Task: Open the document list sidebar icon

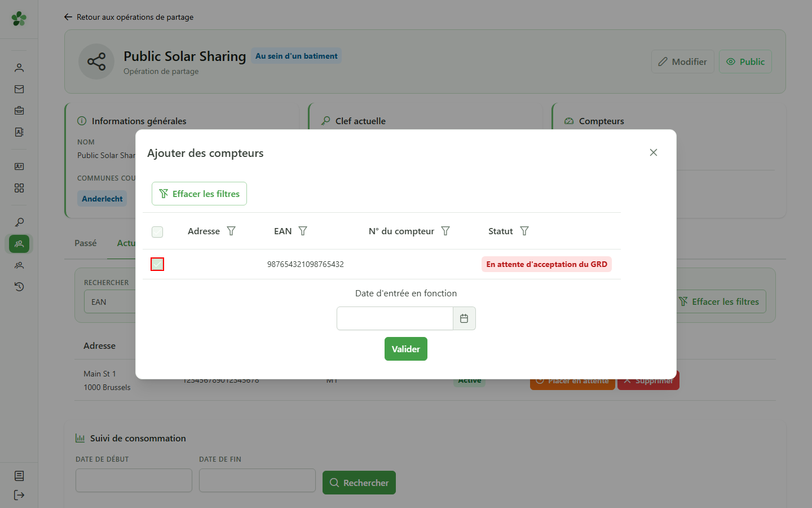Action: (19, 476)
